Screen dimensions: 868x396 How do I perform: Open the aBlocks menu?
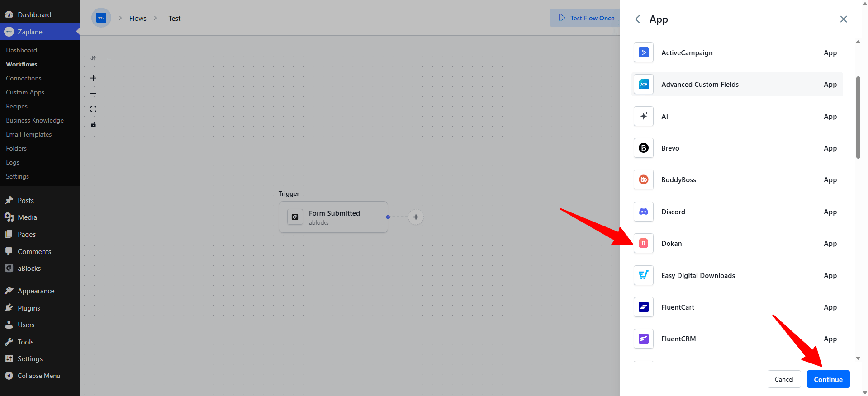pyautogui.click(x=40, y=269)
